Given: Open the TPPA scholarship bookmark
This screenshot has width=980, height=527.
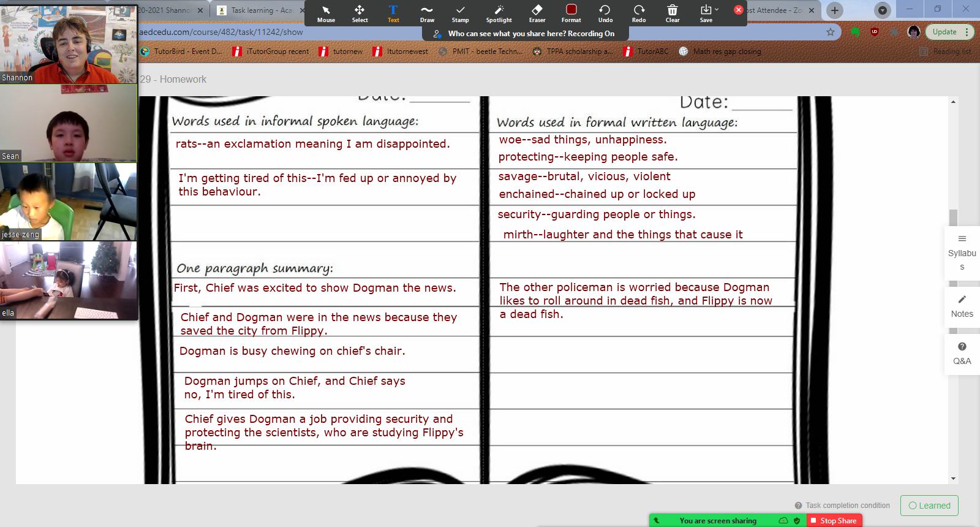Looking at the screenshot, I should click(573, 51).
